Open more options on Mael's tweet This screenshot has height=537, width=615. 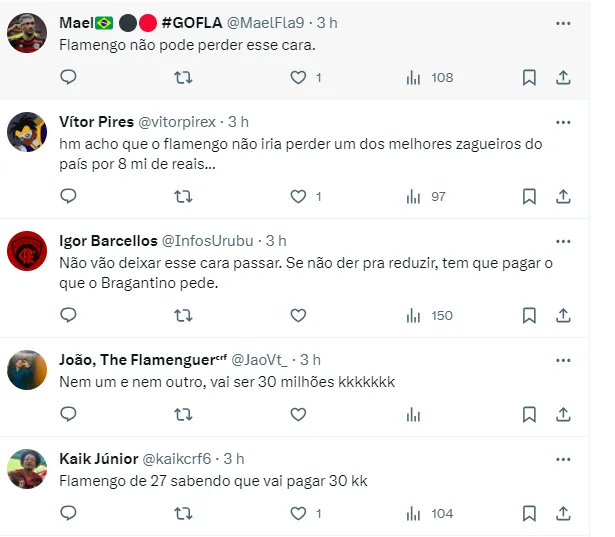point(563,22)
